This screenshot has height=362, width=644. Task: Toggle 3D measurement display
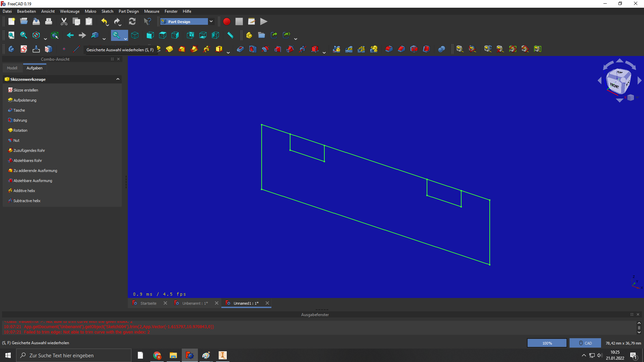pyautogui.click(x=525, y=49)
